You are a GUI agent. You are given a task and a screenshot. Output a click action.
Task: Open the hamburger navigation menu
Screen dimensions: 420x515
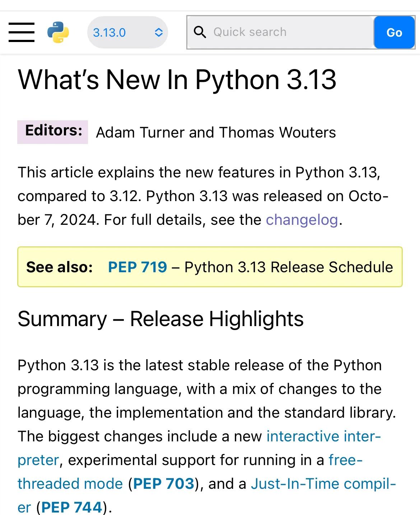pyautogui.click(x=22, y=32)
